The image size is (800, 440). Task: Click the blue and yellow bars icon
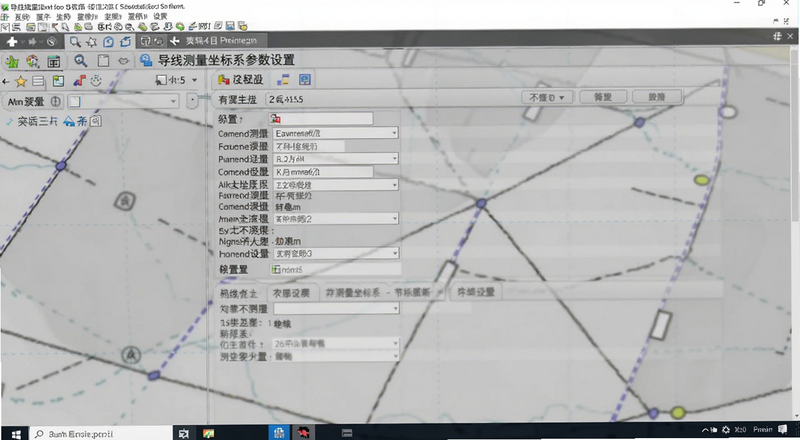coord(283,80)
